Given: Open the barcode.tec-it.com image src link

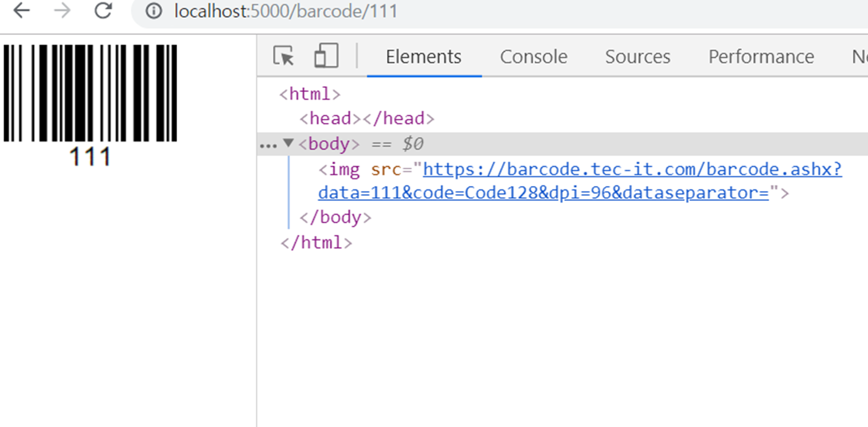Looking at the screenshot, I should coord(580,181).
